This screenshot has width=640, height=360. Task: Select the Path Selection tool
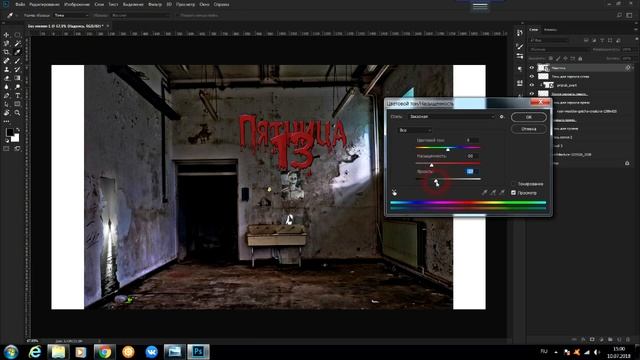[x=7, y=104]
